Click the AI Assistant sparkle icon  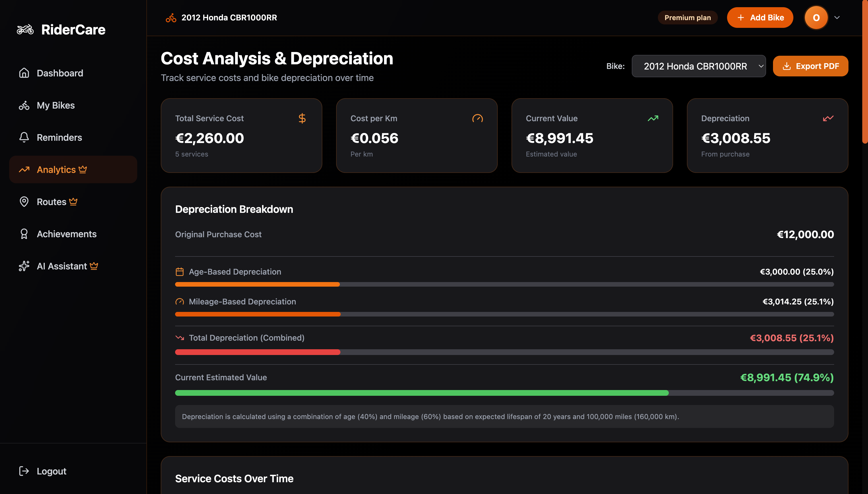tap(24, 266)
